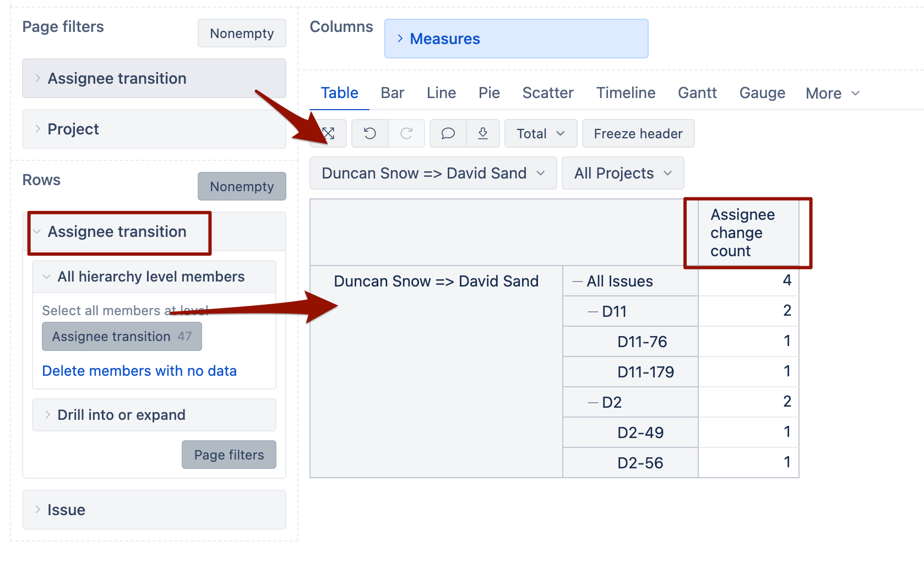Toggle Nonempty for Page filters
This screenshot has height=562, width=924.
tap(242, 34)
